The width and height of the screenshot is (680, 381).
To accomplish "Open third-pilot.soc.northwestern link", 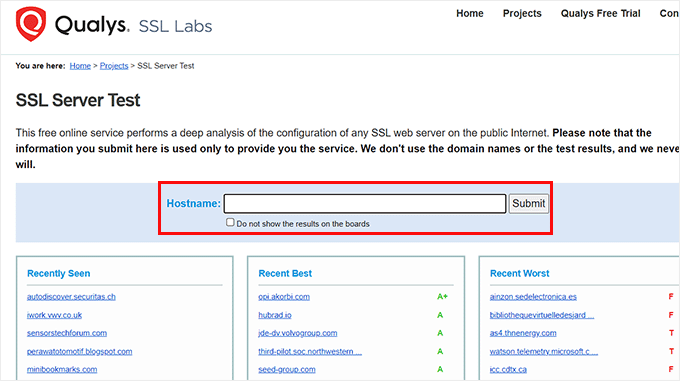I will 310,352.
